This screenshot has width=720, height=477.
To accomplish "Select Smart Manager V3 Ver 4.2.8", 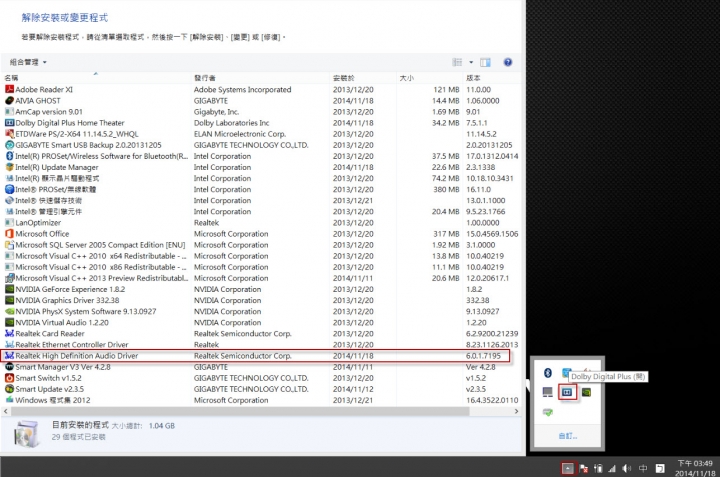I will tap(262, 367).
